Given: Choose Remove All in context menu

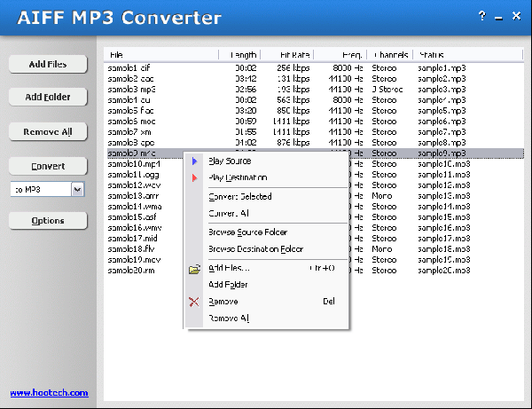Looking at the screenshot, I should pyautogui.click(x=228, y=318).
